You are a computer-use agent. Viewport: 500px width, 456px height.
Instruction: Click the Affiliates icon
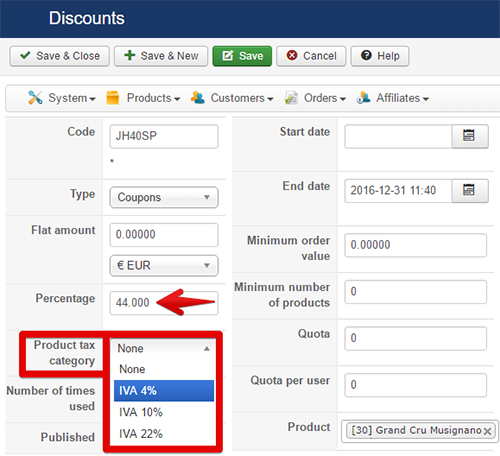(363, 98)
